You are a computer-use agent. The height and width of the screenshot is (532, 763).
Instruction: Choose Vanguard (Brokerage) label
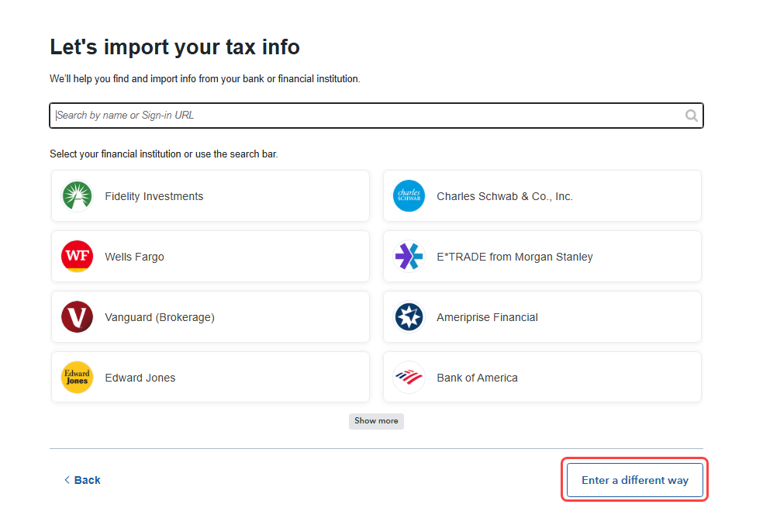[160, 317]
